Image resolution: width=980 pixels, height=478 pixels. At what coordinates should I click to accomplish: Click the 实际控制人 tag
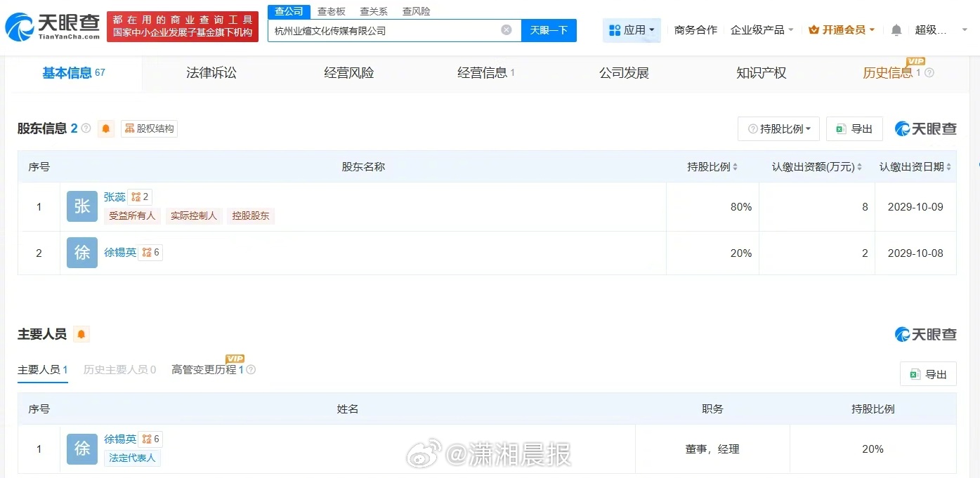click(x=194, y=216)
